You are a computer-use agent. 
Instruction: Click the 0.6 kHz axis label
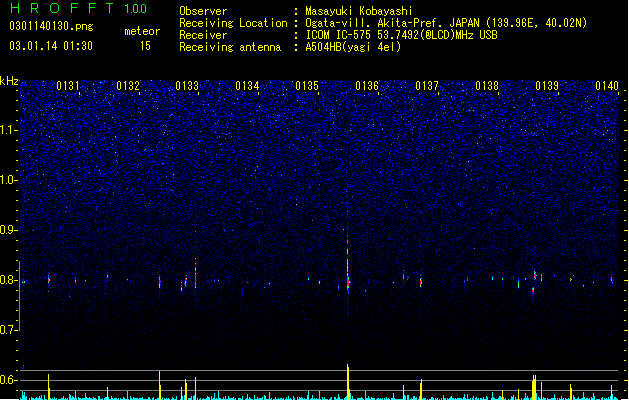click(9, 380)
